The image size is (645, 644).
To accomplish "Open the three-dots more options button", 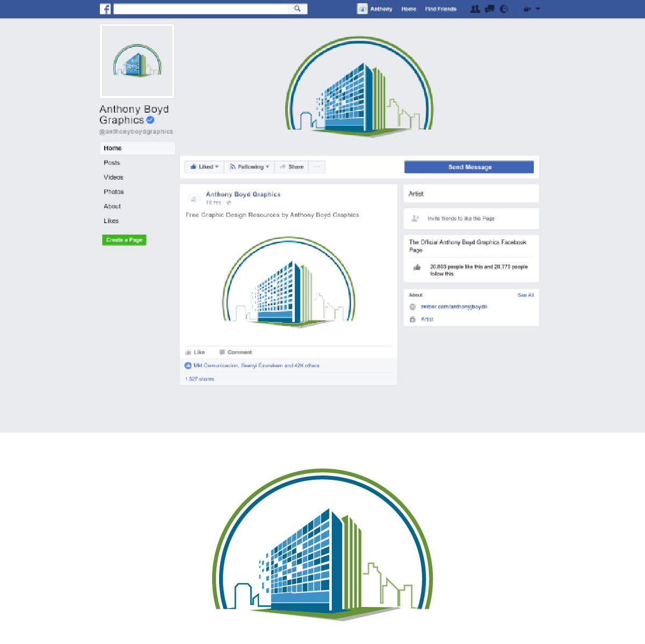I will [x=317, y=167].
